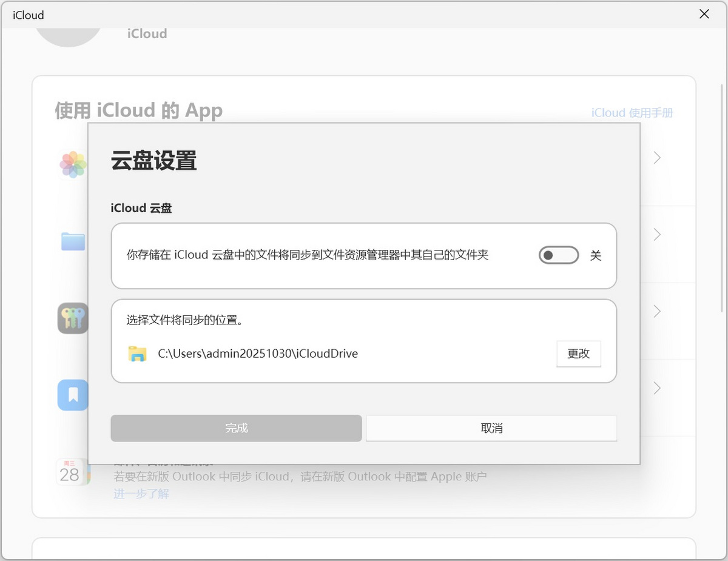The width and height of the screenshot is (728, 561).
Task: Click the 完成 button
Action: tap(236, 428)
